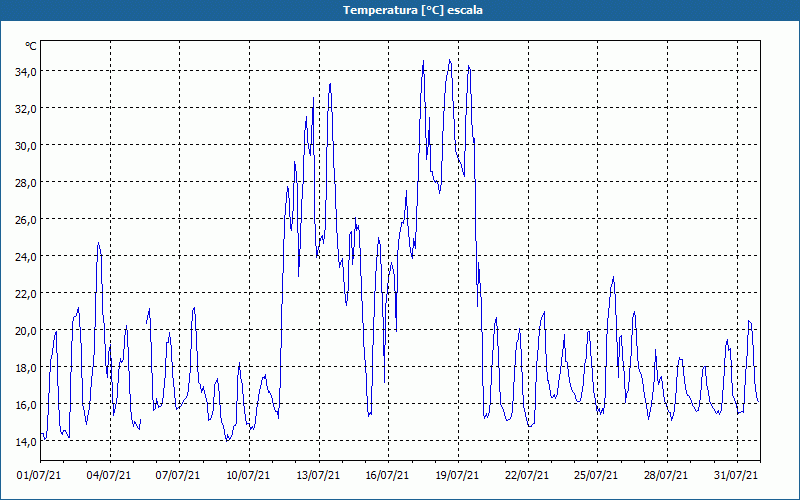800x500 pixels.
Task: Click the 31/07/21 date label
Action: point(736,476)
